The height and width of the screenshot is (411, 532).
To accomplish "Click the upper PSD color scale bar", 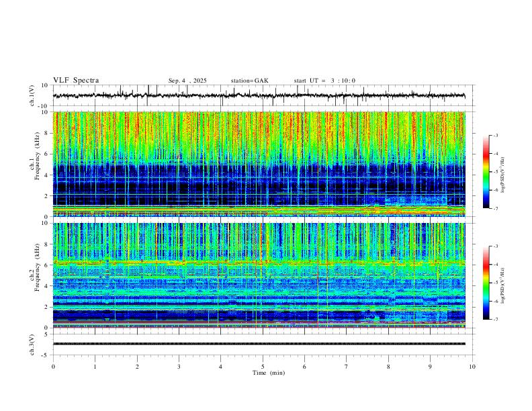I will point(486,172).
